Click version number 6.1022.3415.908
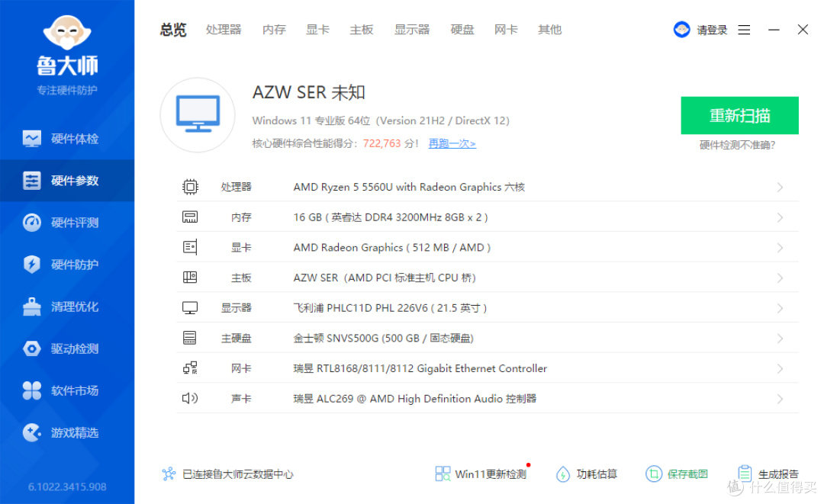The height and width of the screenshot is (504, 824). coord(67,486)
